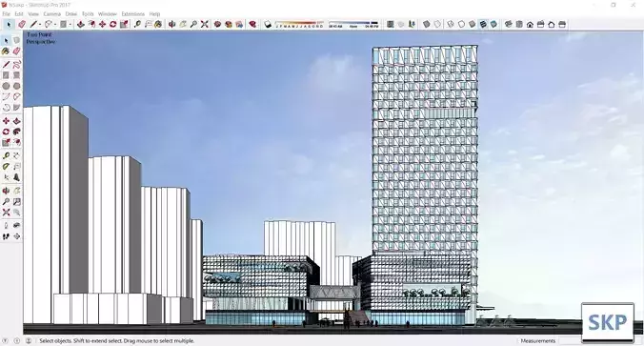The width and height of the screenshot is (644, 346).
Task: Toggle X-Ray face style
Action: (x=427, y=24)
